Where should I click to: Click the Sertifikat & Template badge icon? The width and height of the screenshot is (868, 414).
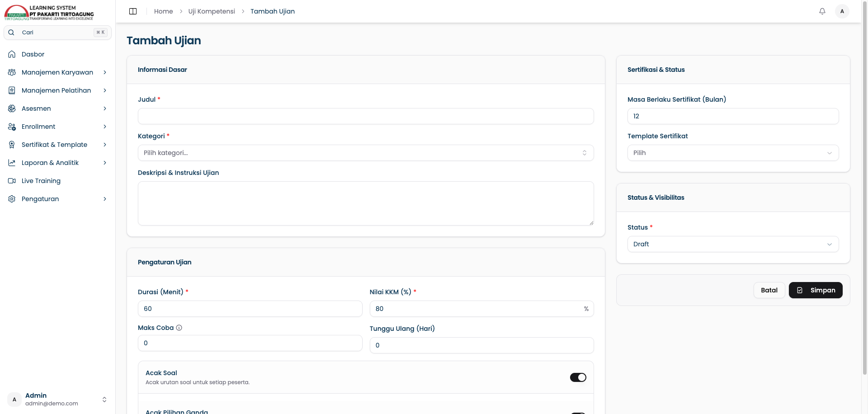pos(12,145)
